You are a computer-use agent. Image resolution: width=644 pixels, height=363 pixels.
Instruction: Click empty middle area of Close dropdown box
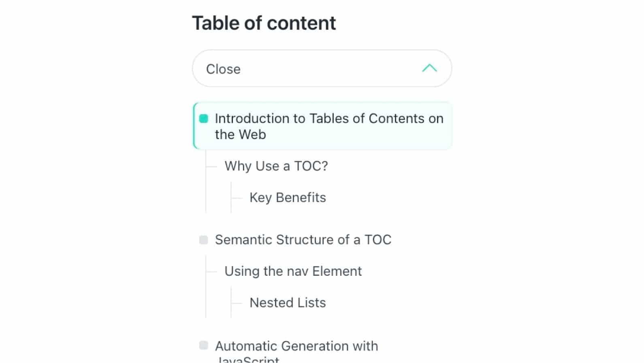pos(324,69)
